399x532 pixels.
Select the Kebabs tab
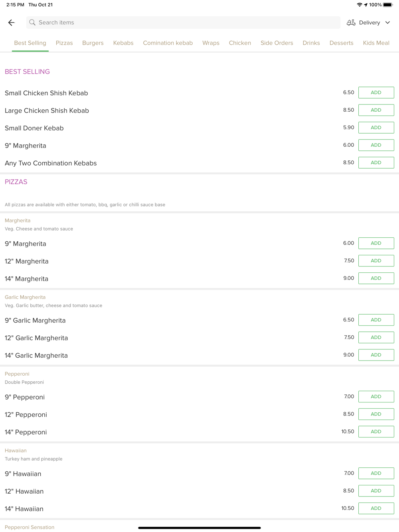[x=123, y=43]
